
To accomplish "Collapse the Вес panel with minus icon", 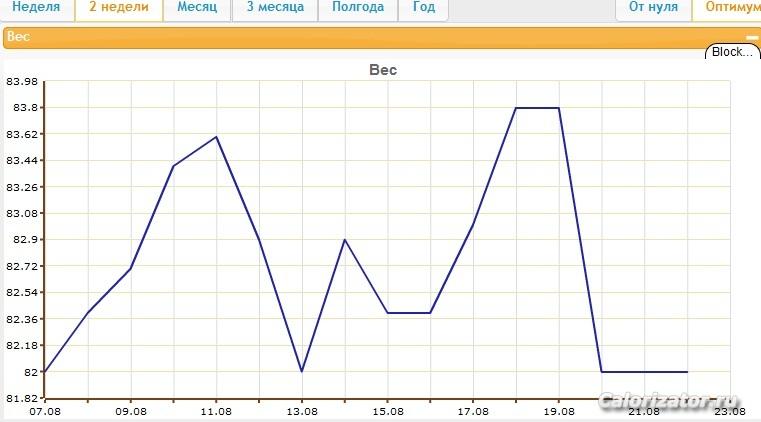I will click(x=751, y=37).
